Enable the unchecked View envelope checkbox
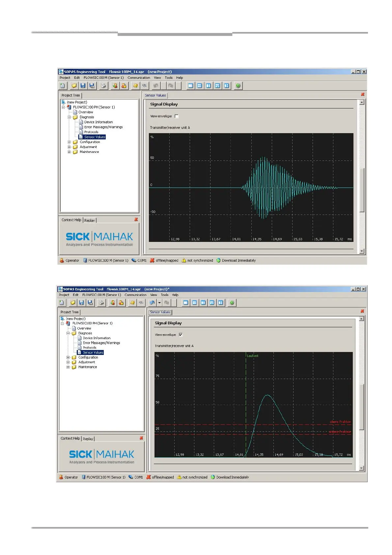392x555 pixels. pos(177,116)
